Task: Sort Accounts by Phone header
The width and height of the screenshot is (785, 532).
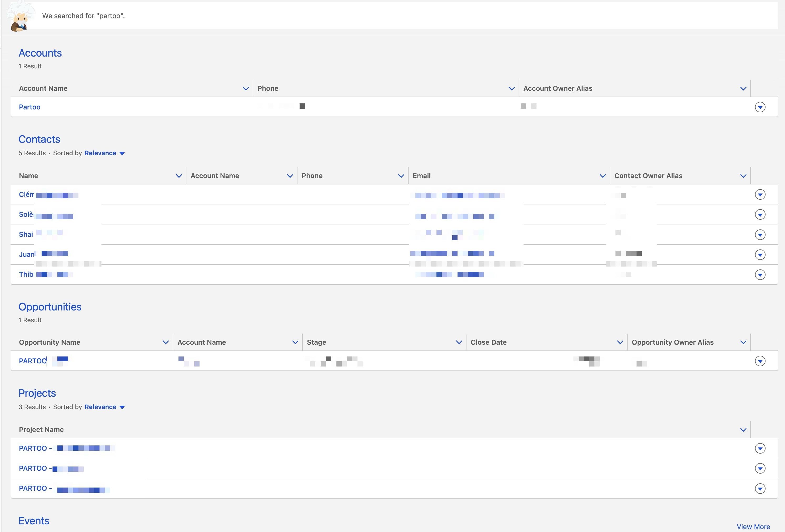Action: click(268, 88)
